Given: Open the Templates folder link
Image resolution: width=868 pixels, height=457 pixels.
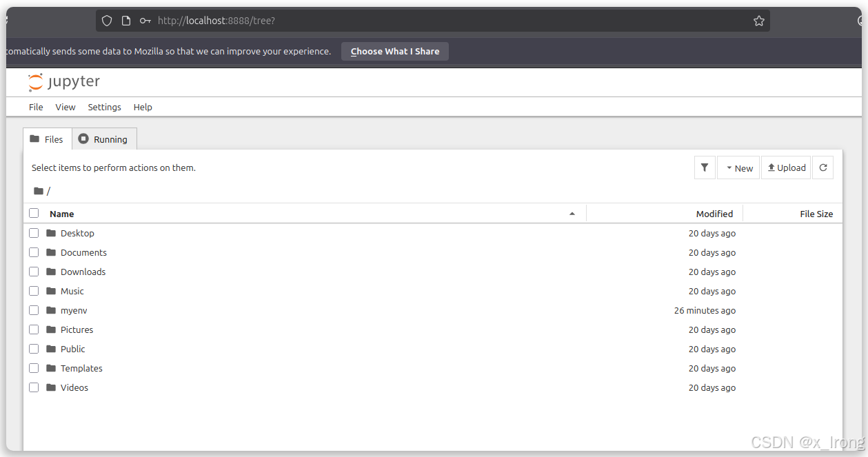Looking at the screenshot, I should tap(81, 368).
